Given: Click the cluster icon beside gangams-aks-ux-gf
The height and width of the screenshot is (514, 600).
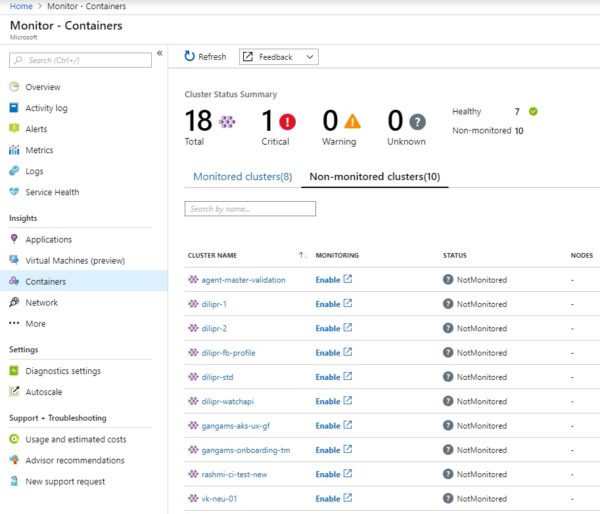Looking at the screenshot, I should tap(193, 425).
